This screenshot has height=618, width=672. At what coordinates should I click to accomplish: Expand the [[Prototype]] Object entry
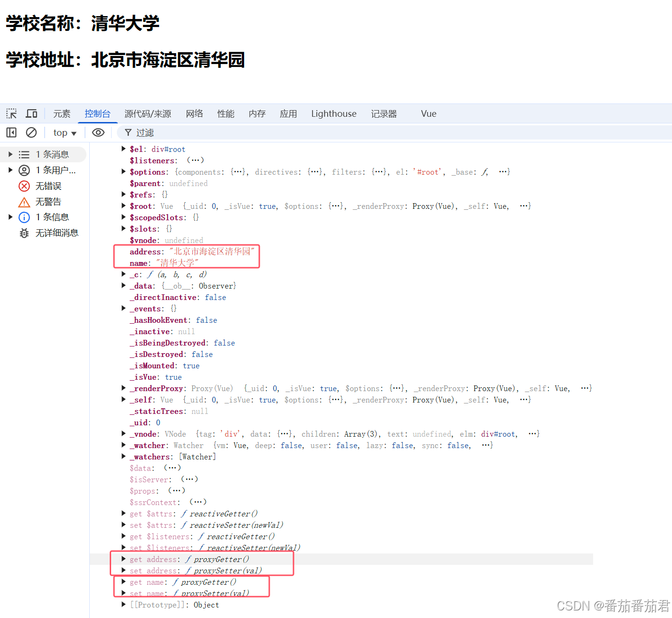tap(123, 604)
